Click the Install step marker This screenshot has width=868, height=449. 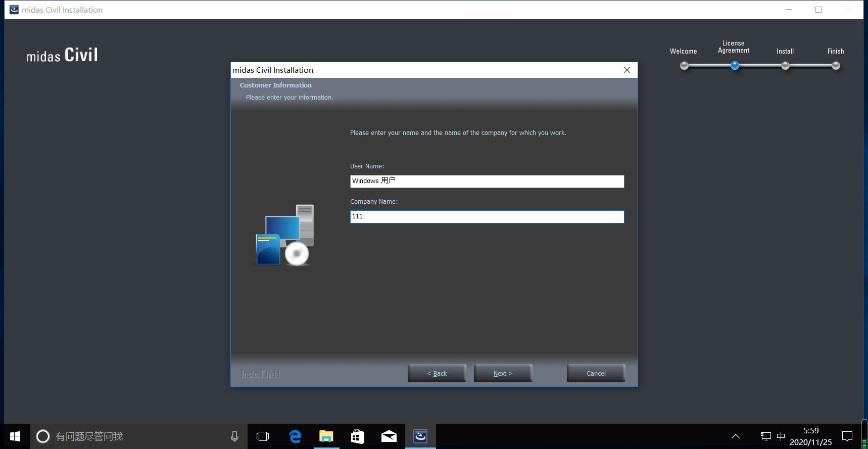785,65
